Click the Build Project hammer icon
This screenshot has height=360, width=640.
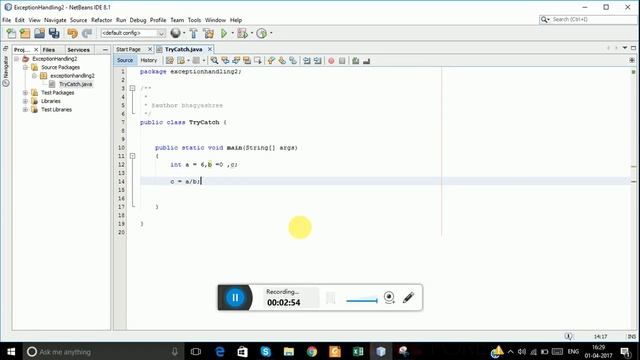click(x=193, y=33)
